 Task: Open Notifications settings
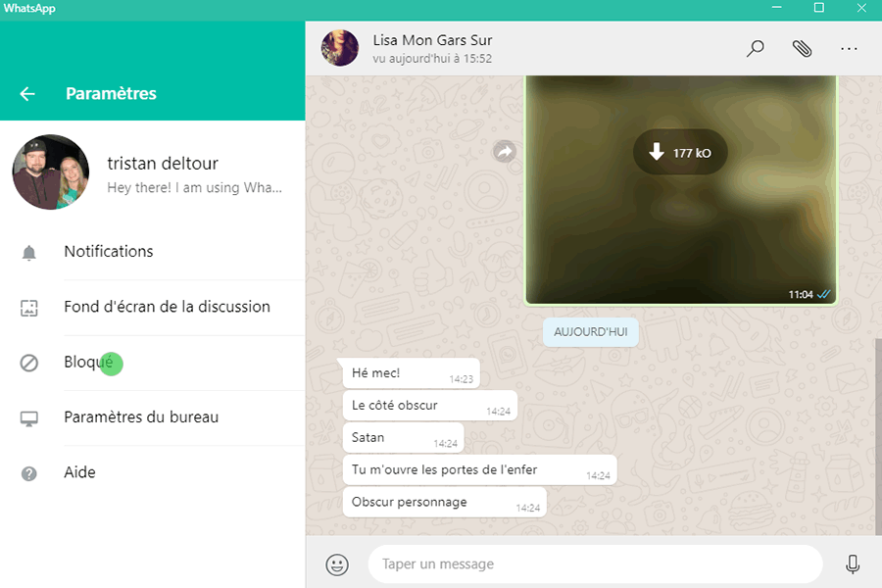109,252
